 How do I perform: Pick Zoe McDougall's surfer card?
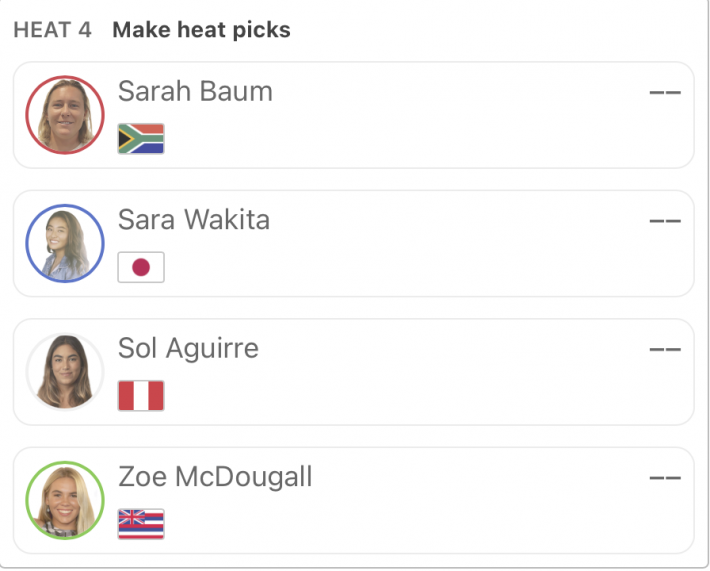click(x=354, y=500)
